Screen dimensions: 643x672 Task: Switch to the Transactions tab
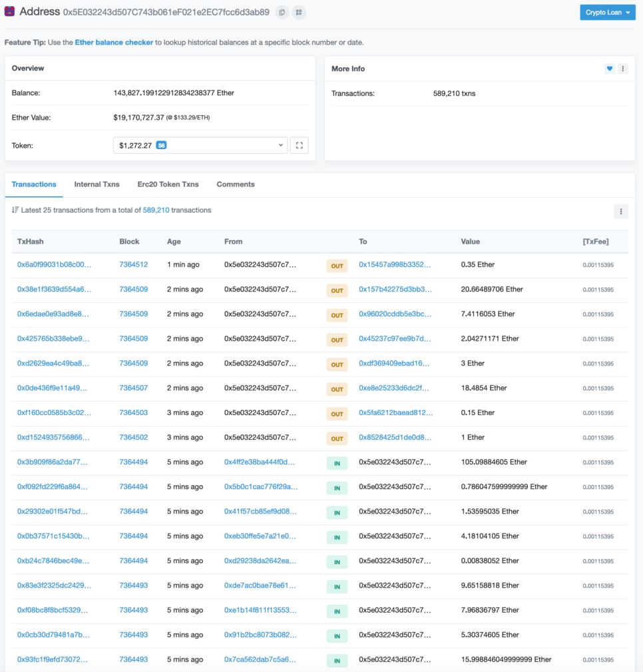tap(34, 184)
